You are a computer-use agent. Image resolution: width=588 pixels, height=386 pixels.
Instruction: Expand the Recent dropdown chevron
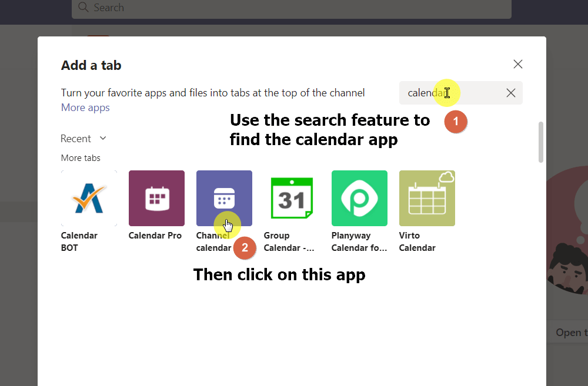tap(103, 138)
